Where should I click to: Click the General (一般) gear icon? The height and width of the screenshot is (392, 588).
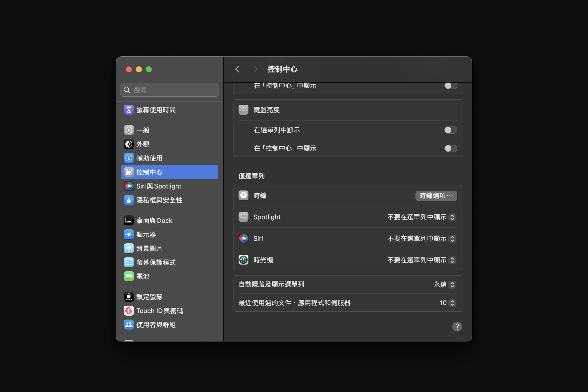click(x=128, y=130)
